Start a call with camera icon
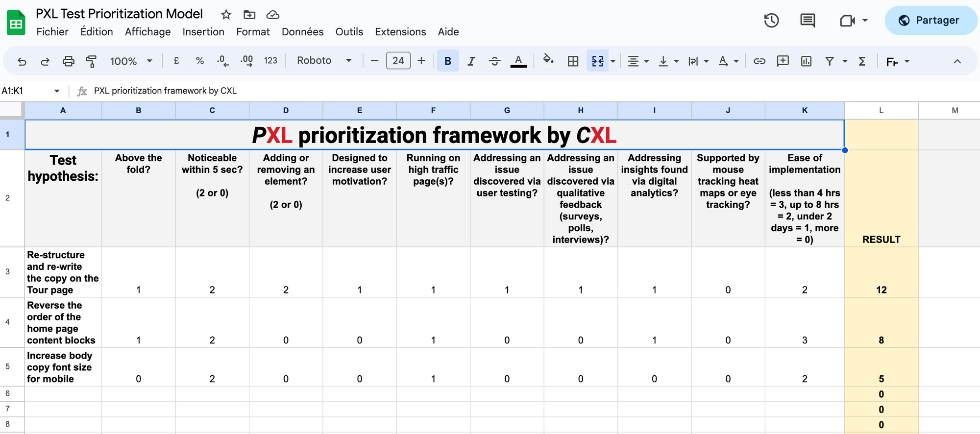980x434 pixels. (847, 21)
